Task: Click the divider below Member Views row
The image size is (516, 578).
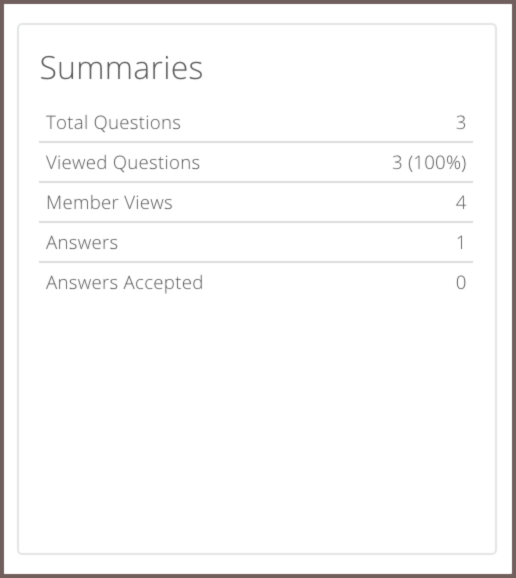Action: (x=256, y=222)
